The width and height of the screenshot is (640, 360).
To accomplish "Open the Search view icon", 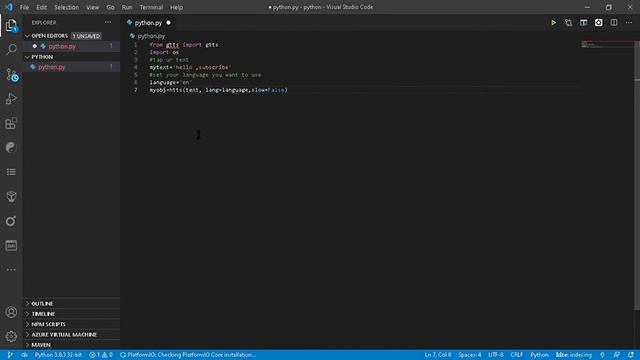I will [11, 50].
